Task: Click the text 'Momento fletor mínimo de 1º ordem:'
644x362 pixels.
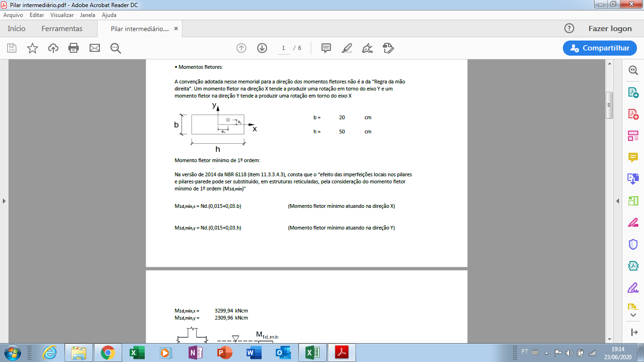Action: 217,161
